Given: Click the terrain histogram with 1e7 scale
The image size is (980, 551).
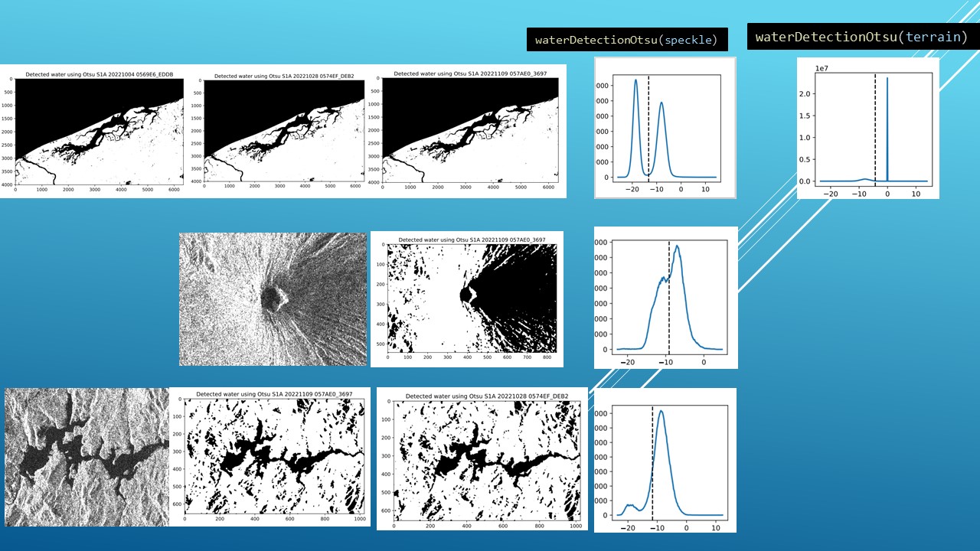Looking at the screenshot, I should [x=867, y=128].
